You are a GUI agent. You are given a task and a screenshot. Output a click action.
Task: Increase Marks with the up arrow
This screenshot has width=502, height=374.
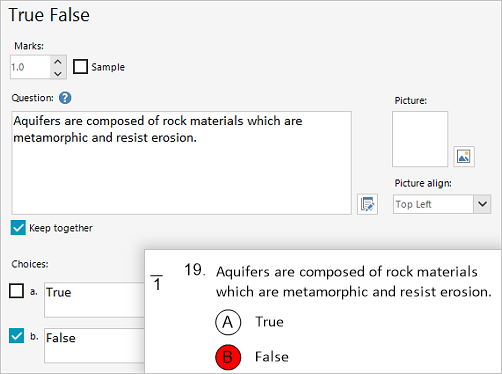tap(58, 62)
